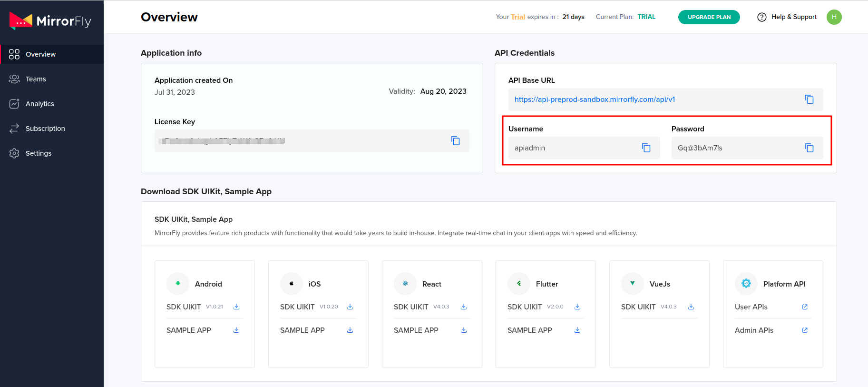Click the Admin APIs label
868x387 pixels.
(x=754, y=330)
